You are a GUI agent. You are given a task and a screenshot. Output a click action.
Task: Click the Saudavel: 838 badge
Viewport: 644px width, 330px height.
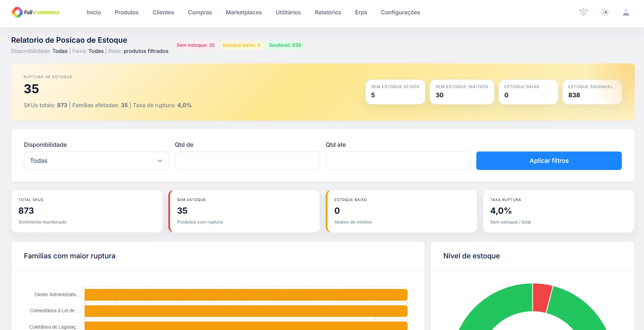click(x=285, y=45)
